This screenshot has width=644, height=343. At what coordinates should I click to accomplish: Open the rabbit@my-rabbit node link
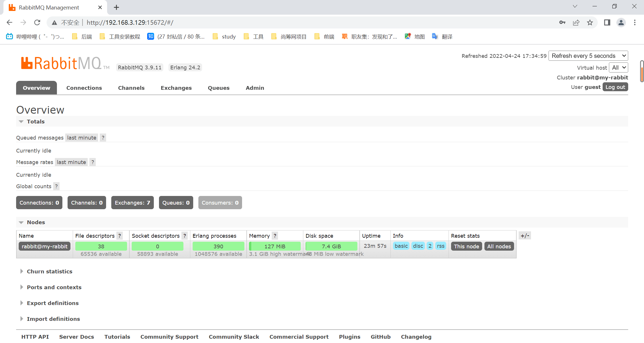click(x=45, y=246)
